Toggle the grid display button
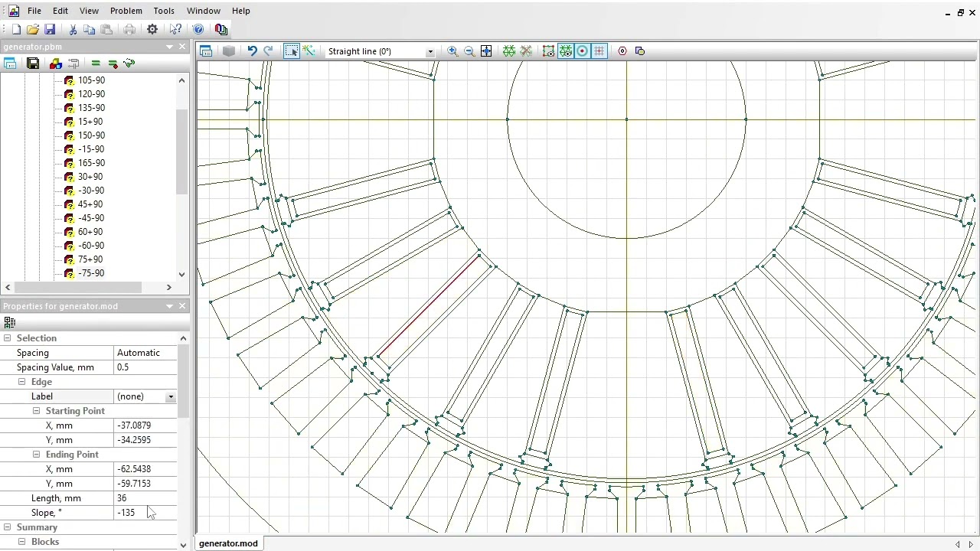Image resolution: width=980 pixels, height=551 pixels. click(599, 51)
